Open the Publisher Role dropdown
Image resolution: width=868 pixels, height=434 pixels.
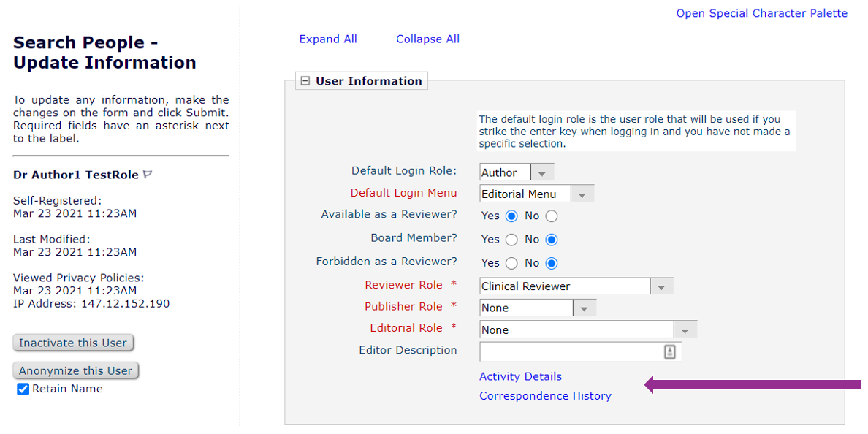537,308
